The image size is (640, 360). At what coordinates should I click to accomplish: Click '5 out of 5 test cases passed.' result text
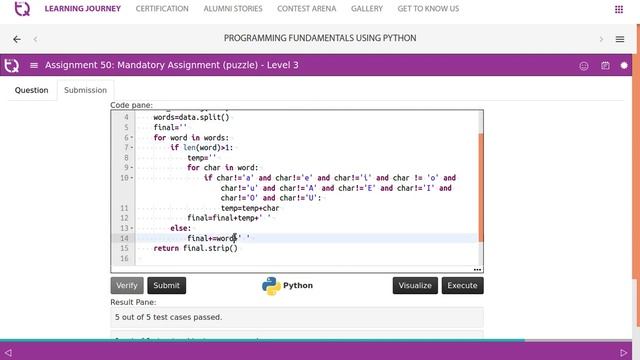[x=169, y=317]
